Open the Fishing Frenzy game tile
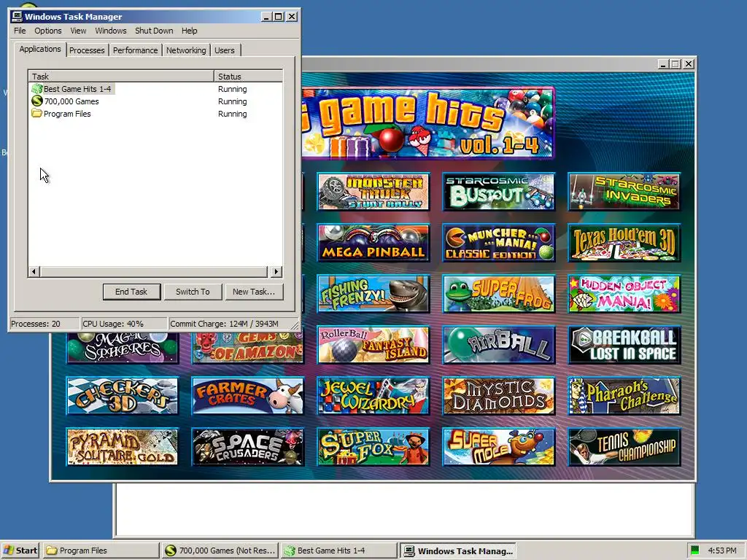Screen dimensions: 747x560 click(373, 294)
